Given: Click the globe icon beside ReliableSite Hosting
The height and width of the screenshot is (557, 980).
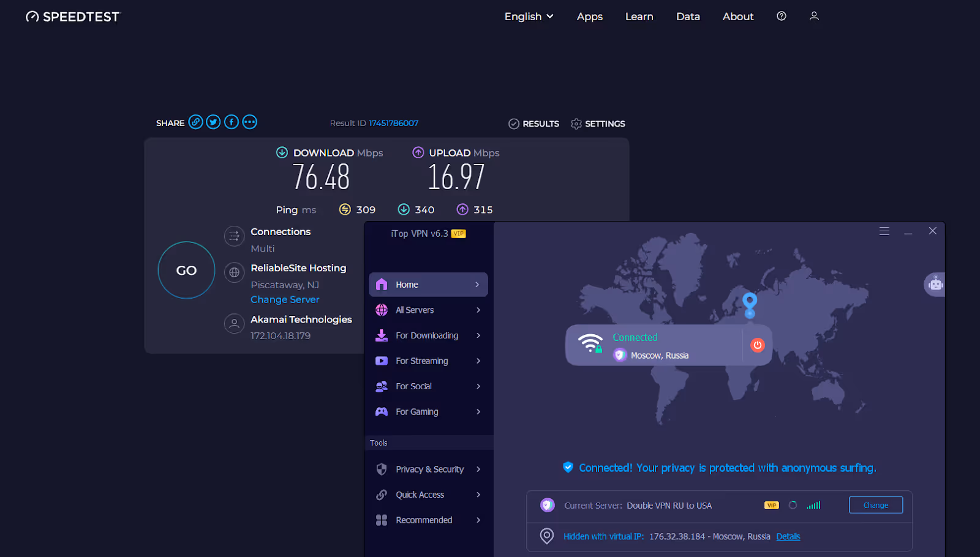Looking at the screenshot, I should click(x=234, y=272).
